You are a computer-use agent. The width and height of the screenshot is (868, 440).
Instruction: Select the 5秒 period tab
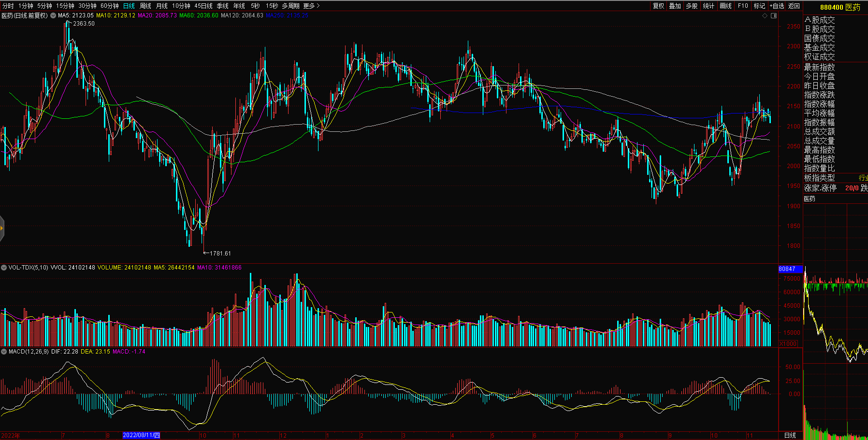pos(255,6)
